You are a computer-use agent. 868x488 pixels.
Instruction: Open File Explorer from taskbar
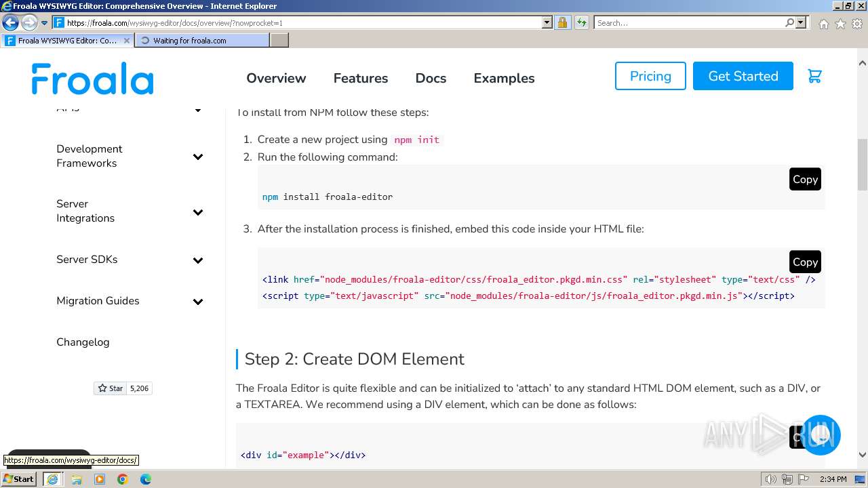point(77,479)
